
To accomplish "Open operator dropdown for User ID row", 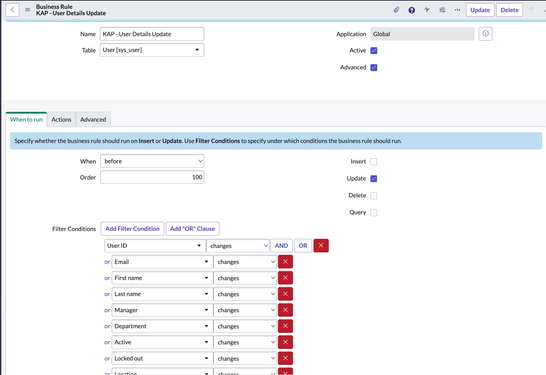I will 238,245.
